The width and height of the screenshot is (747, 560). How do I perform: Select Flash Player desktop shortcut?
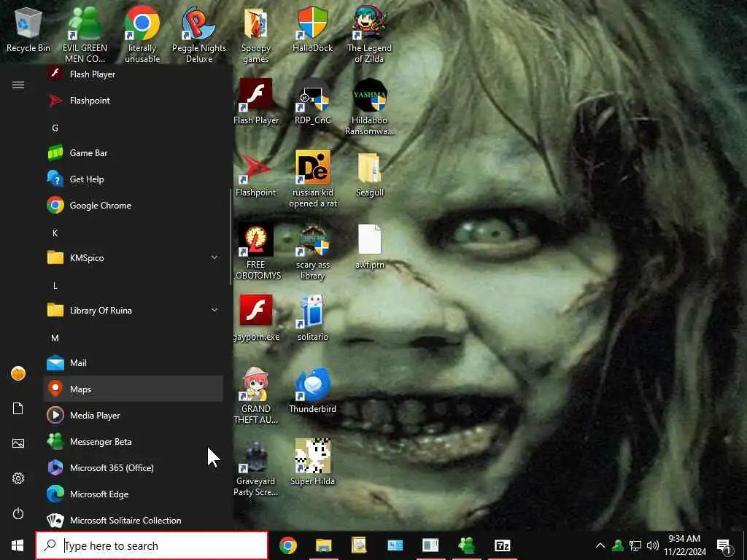pos(256,101)
